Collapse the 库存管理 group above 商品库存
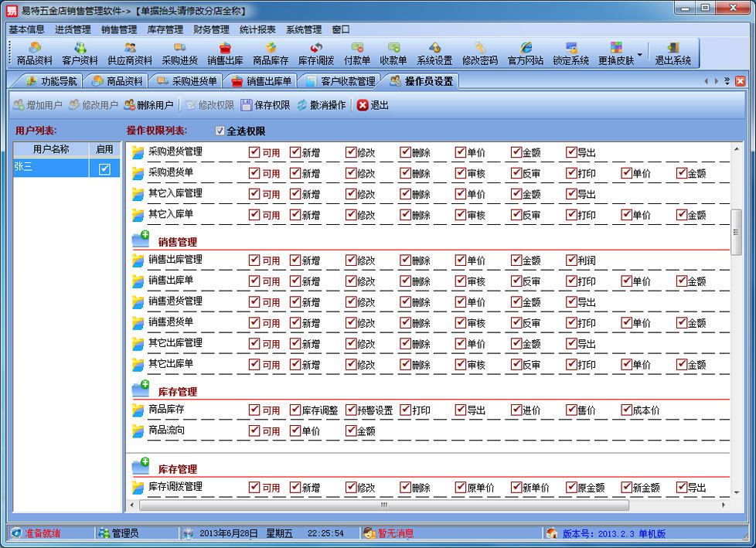Viewport: 756px width, 548px height. click(x=141, y=390)
